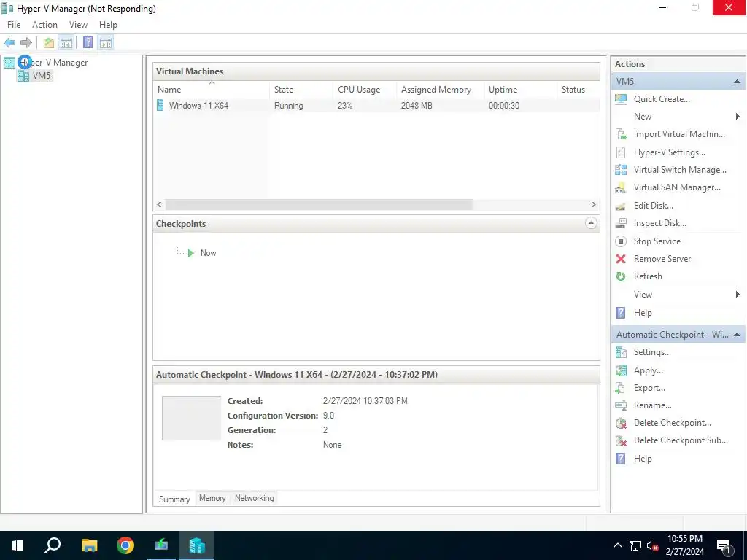Click Stop Service action
747x560 pixels.
[x=657, y=241]
